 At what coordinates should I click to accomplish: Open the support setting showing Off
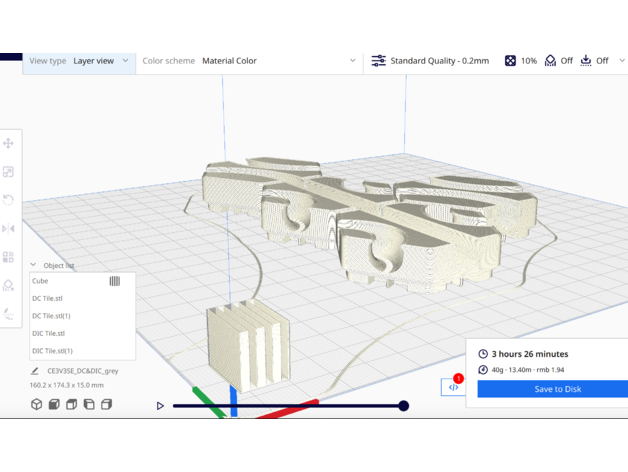coord(558,61)
